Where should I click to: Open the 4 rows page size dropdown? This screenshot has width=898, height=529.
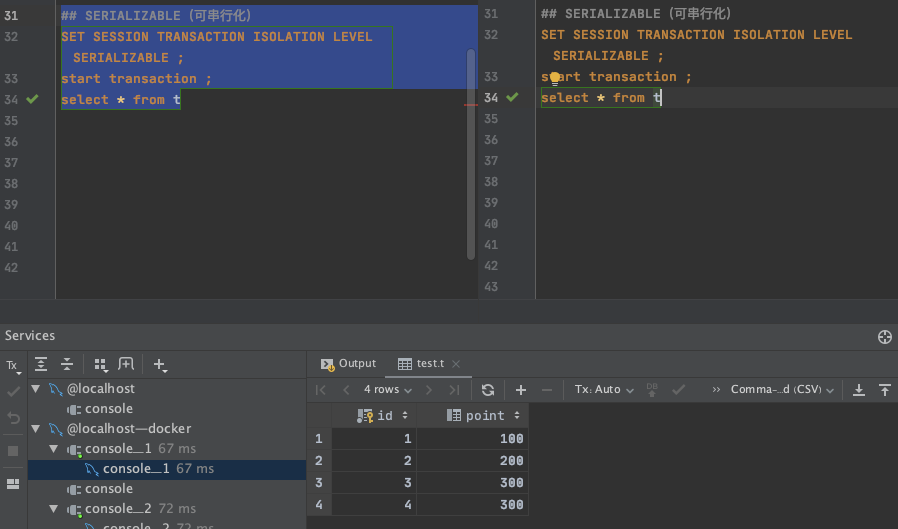tap(388, 390)
